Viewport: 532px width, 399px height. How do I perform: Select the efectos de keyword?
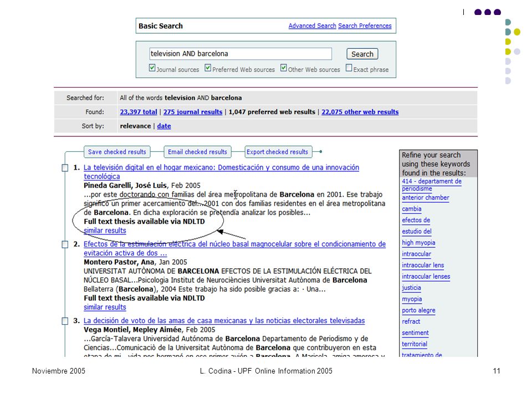[x=416, y=220]
